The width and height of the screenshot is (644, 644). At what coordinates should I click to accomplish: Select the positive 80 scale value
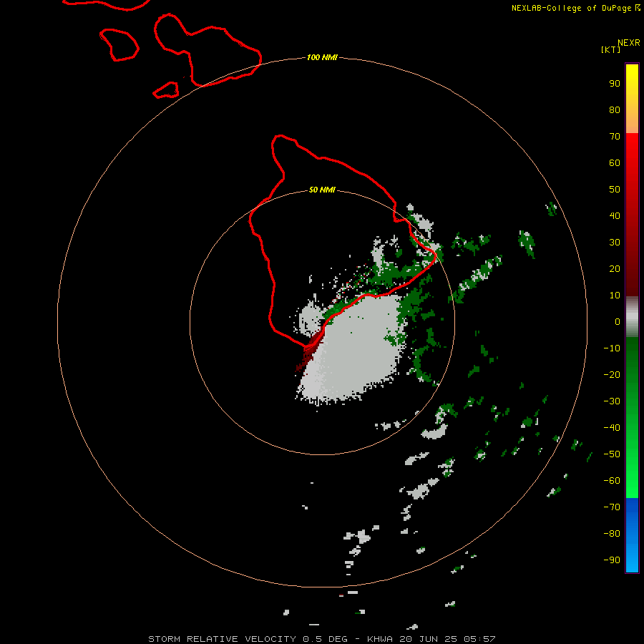click(615, 109)
